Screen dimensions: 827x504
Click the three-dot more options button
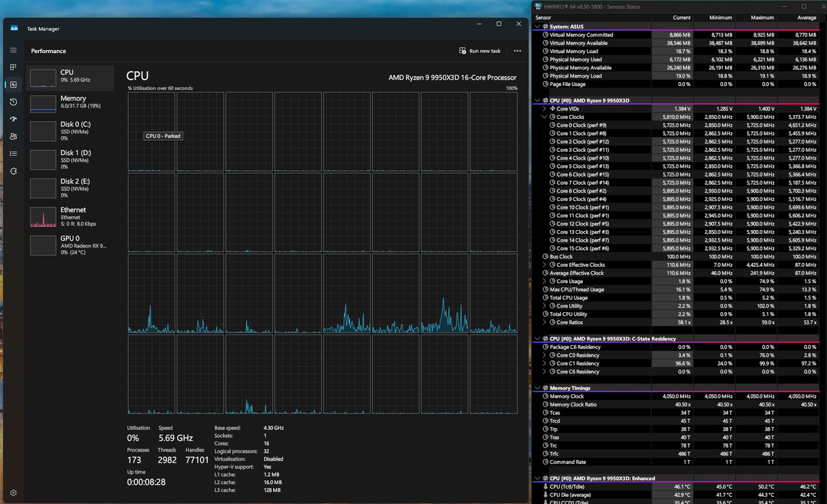pos(517,51)
